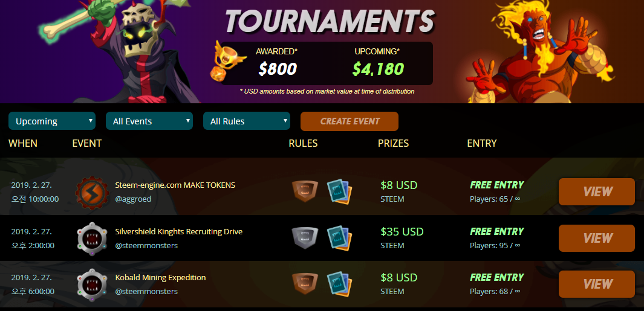The height and width of the screenshot is (311, 644).
Task: Expand the All Events filter dropdown
Action: [x=149, y=121]
